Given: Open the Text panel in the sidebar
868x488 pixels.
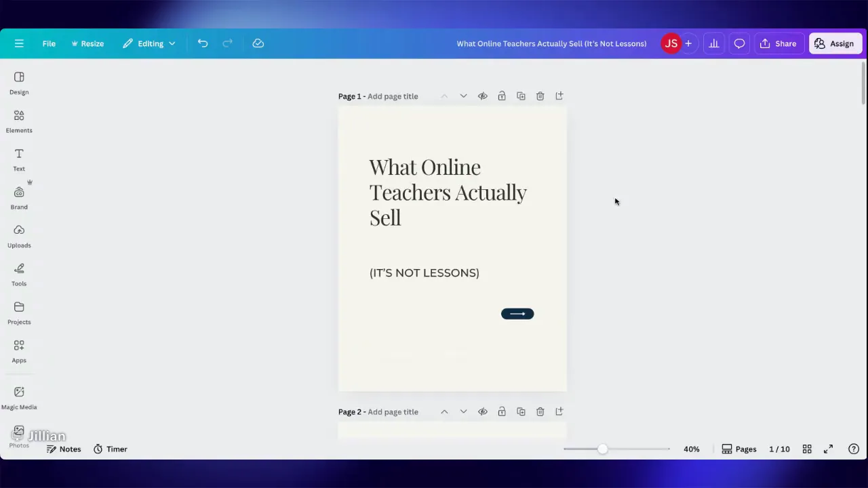Looking at the screenshot, I should click(19, 159).
